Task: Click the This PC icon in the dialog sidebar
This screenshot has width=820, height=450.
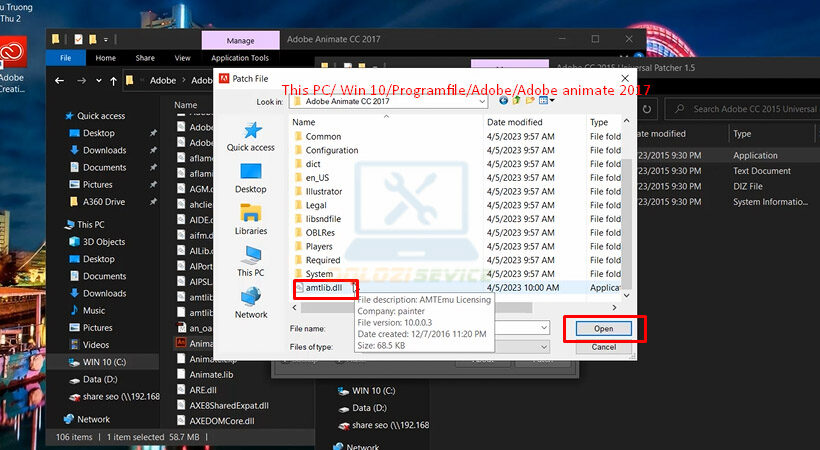Action: (x=250, y=260)
